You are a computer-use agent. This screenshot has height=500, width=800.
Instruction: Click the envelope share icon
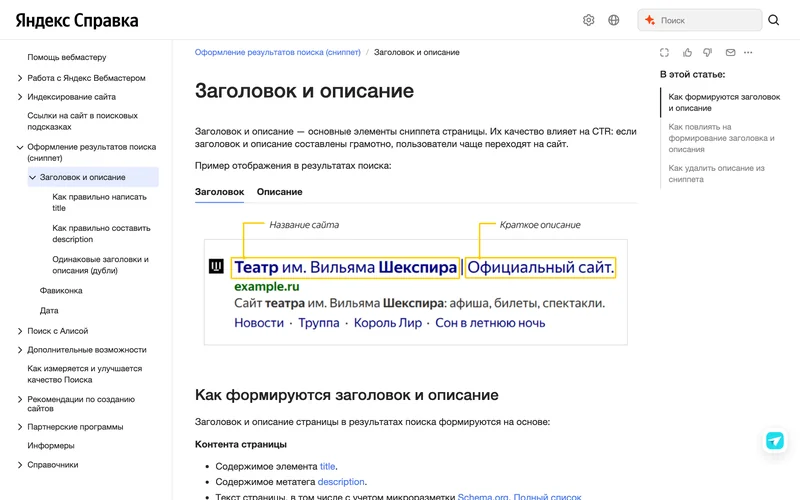tap(731, 53)
